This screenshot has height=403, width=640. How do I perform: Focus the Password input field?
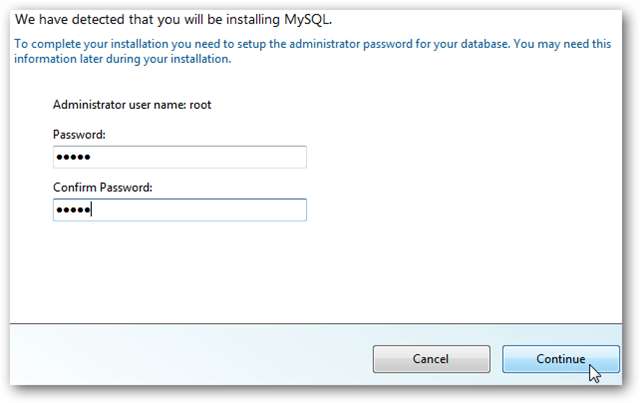[x=180, y=157]
